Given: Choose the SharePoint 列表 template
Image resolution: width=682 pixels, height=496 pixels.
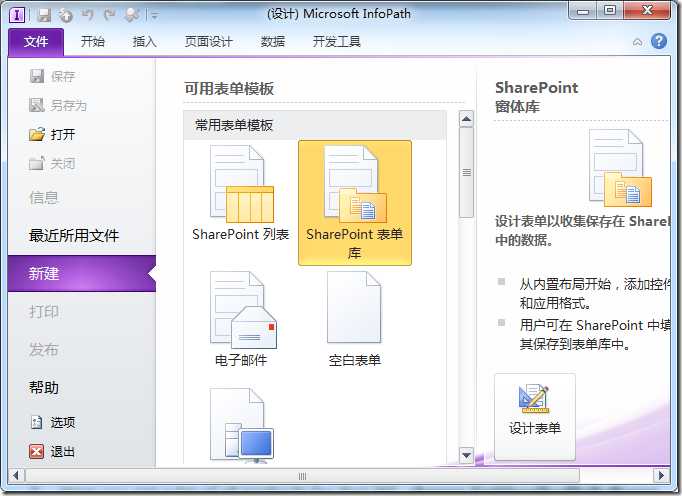Looking at the screenshot, I should coord(241,194).
